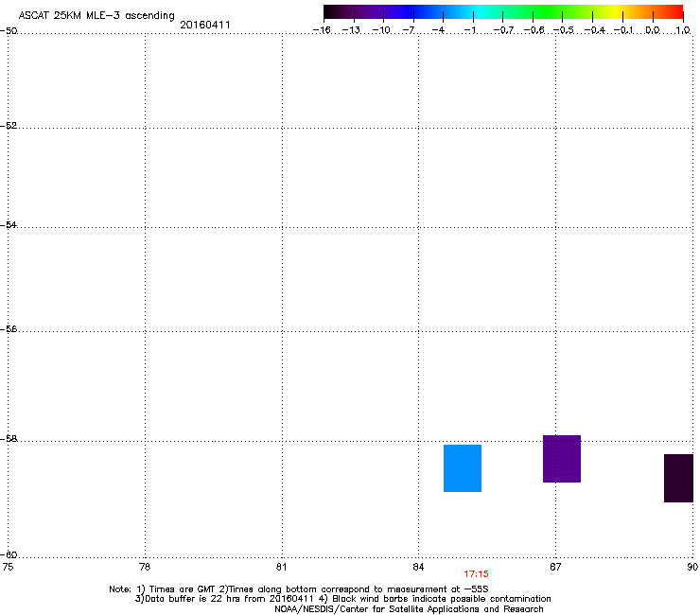Click the light blue data cell near longitude 85

(463, 468)
